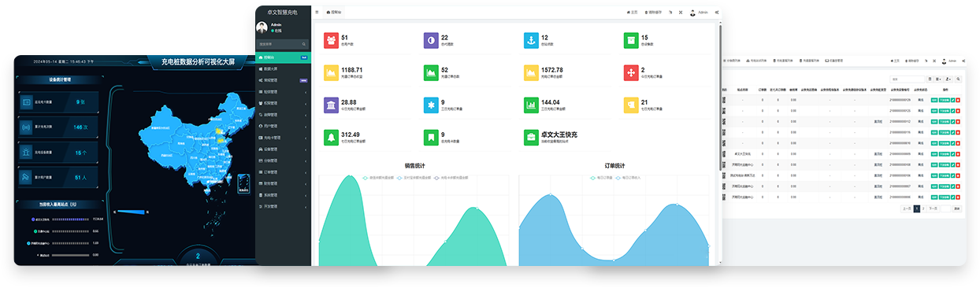Click the purple bank building icon beside 28.88
980x288 pixels.
tap(332, 105)
